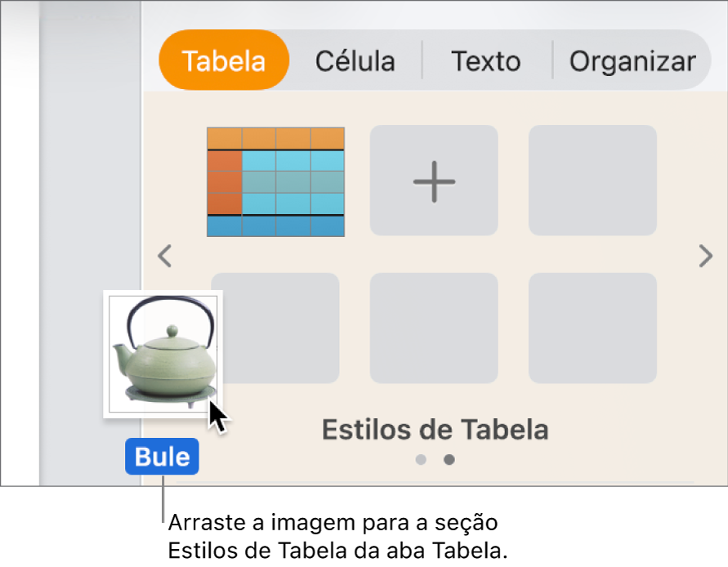Screen dimensions: 728x567
Task: Select the first page dot under the styles
Action: [x=421, y=459]
